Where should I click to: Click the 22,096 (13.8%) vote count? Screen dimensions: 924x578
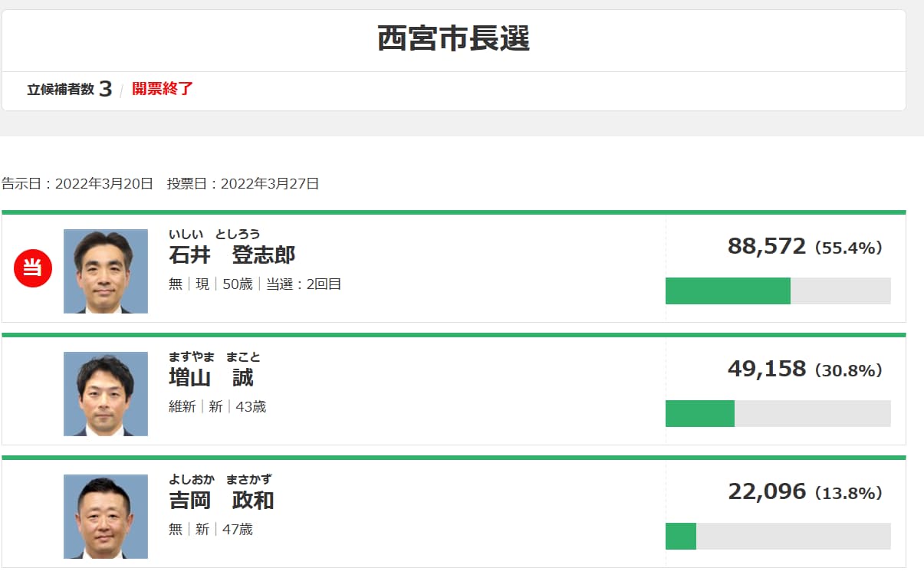coord(804,492)
